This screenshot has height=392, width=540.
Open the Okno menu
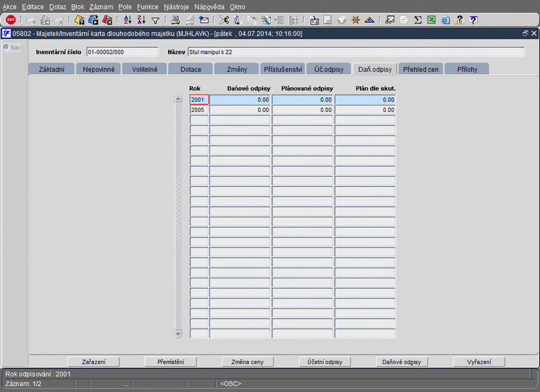pyautogui.click(x=238, y=7)
